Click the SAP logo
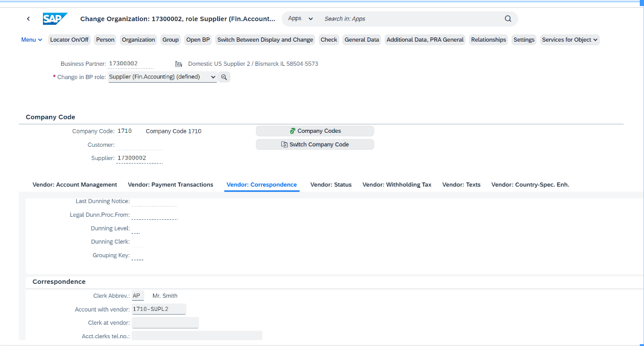Image resolution: width=644 pixels, height=346 pixels. tap(54, 19)
